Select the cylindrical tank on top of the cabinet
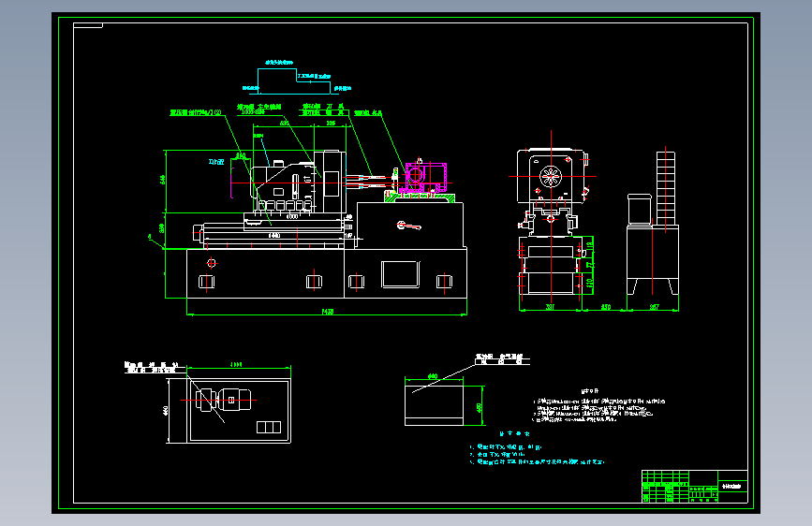Viewport: 812px width, 526px height. click(x=640, y=209)
